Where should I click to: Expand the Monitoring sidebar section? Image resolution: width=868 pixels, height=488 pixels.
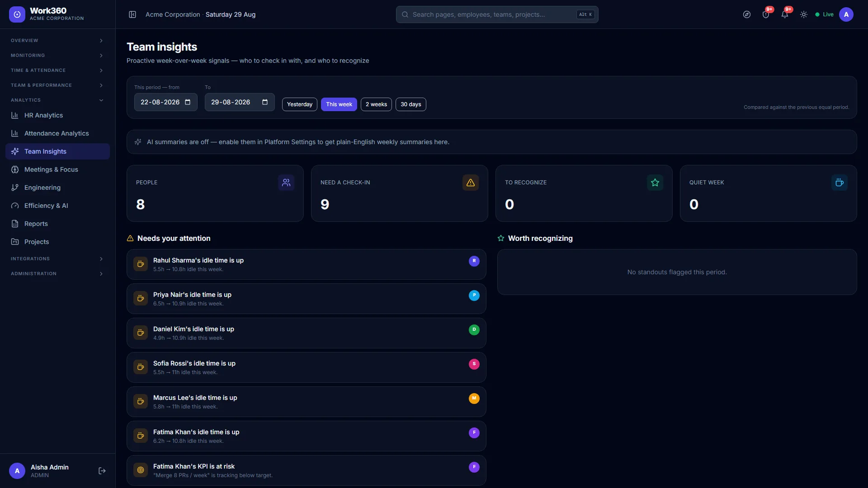pos(57,56)
